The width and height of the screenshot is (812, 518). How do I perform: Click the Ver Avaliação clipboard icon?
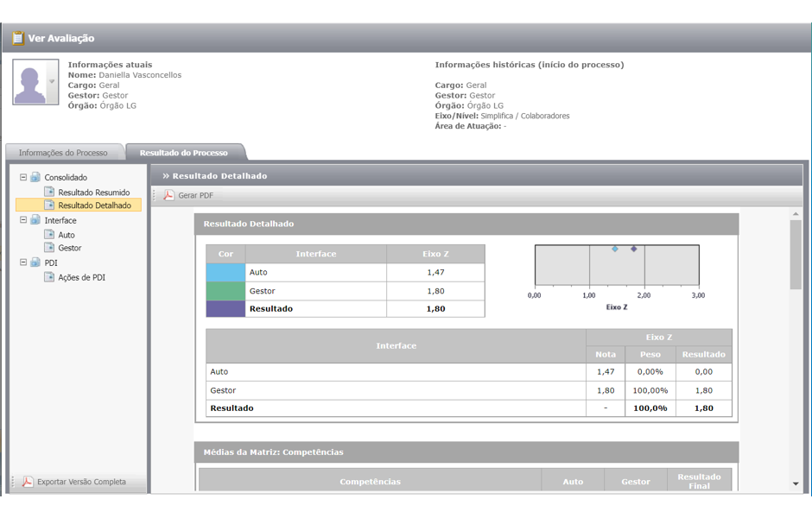(17, 38)
